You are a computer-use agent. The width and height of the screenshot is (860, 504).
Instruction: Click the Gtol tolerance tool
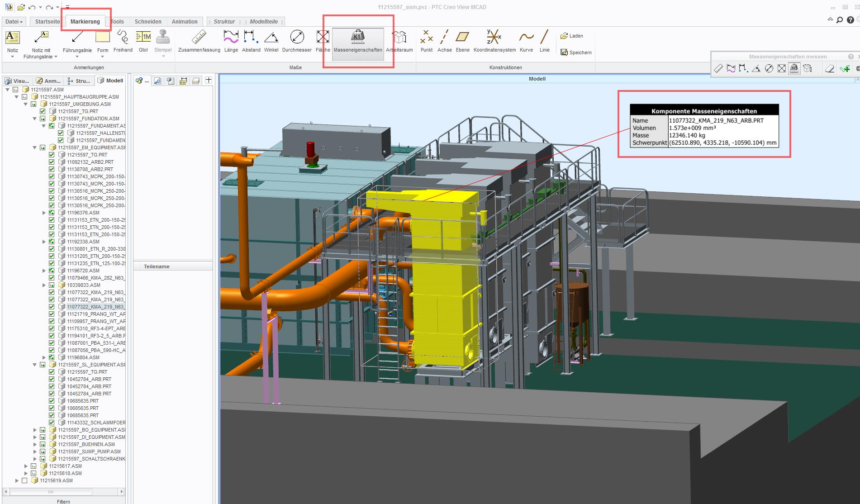click(143, 41)
